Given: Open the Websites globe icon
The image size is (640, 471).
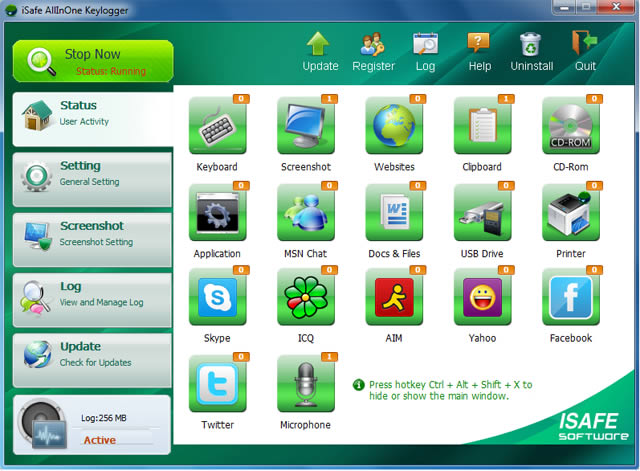Looking at the screenshot, I should pos(394,126).
